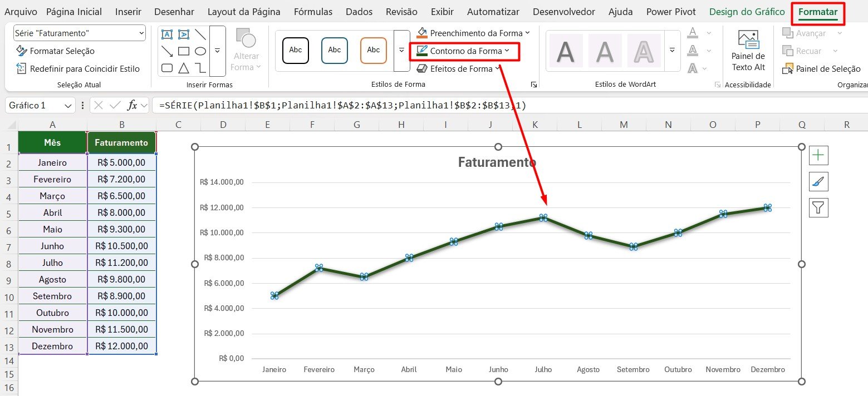Viewport: 868px width, 396px height.
Task: Choose the Elbow Connector shape
Action: [x=200, y=68]
